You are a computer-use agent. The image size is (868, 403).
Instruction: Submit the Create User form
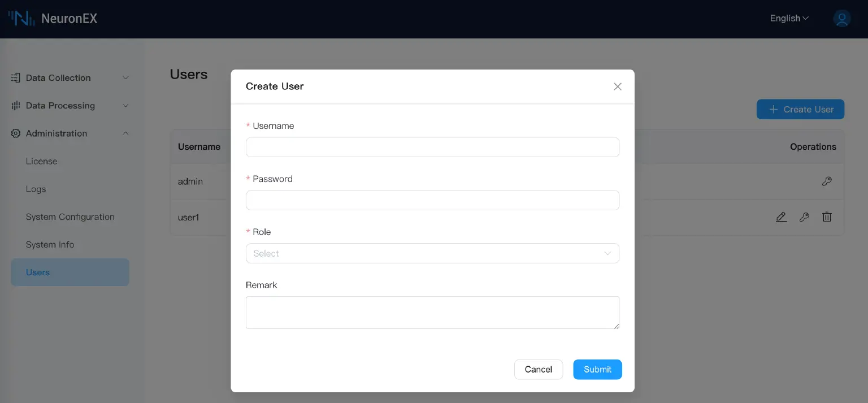(x=597, y=369)
